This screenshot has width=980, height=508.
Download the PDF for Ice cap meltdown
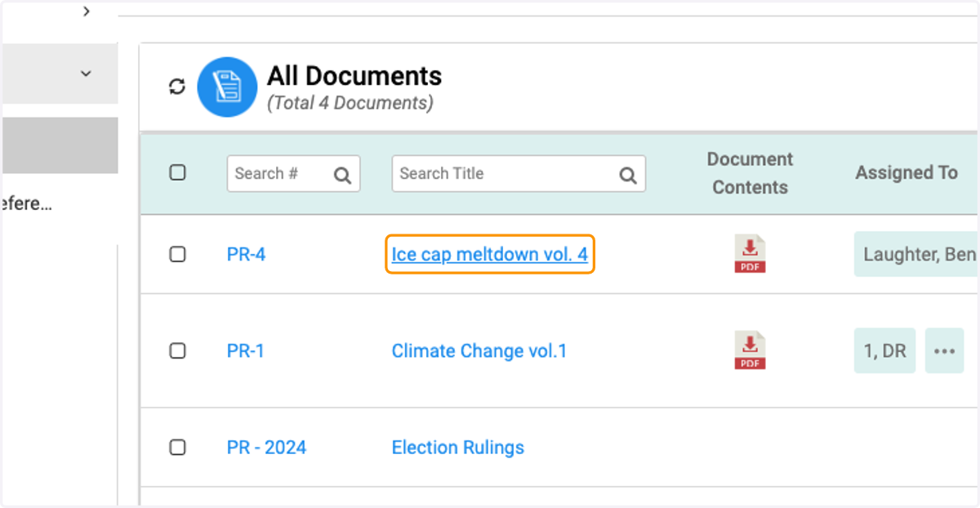coord(750,254)
